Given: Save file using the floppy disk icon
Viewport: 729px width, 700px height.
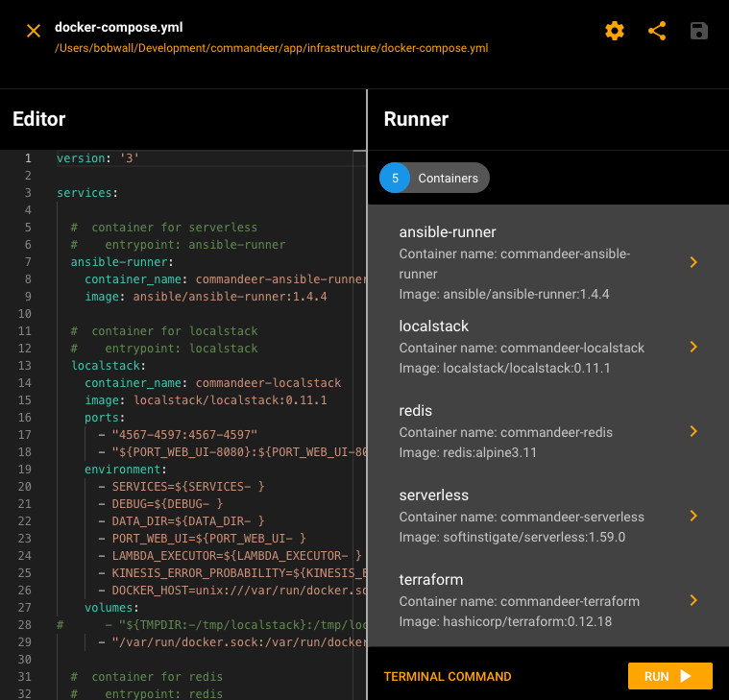Looking at the screenshot, I should (x=699, y=31).
